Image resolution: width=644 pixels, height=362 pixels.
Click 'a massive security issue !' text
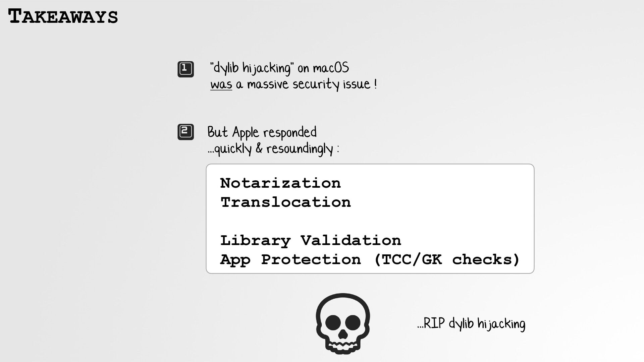306,84
